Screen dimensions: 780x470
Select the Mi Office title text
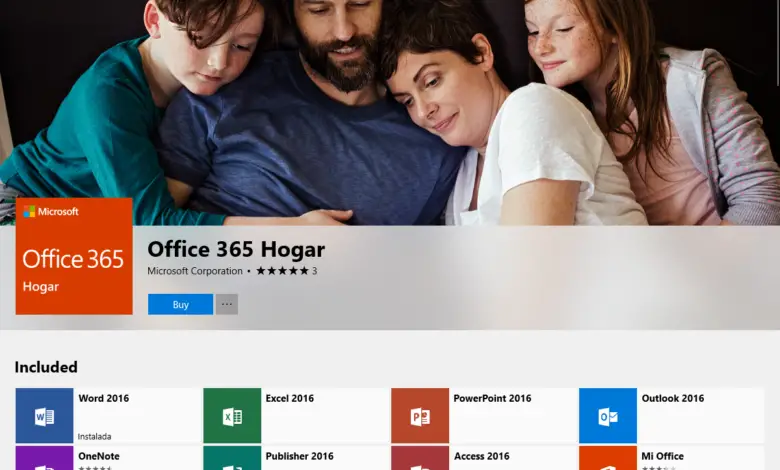(x=662, y=456)
